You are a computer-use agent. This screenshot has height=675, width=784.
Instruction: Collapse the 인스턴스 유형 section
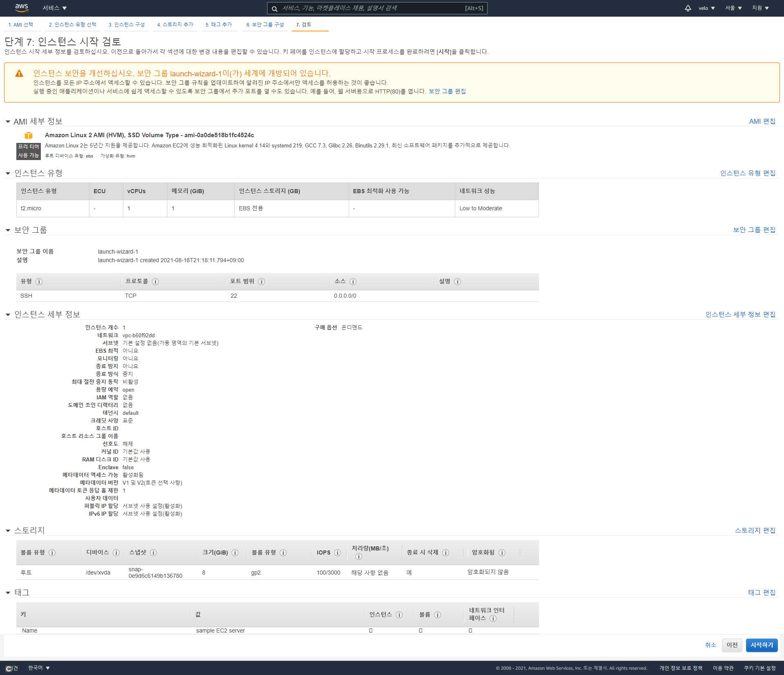[8, 174]
